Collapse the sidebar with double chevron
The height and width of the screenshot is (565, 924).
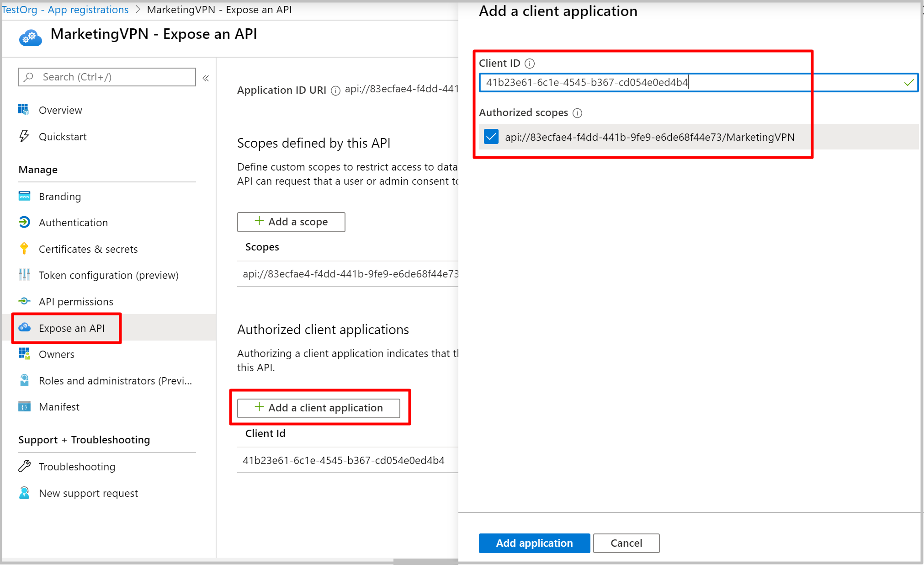click(206, 78)
